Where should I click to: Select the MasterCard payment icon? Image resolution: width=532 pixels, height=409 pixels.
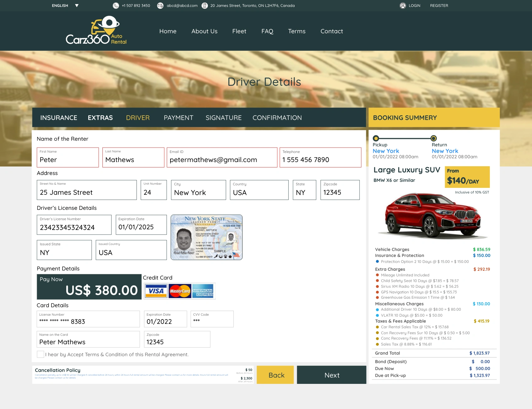coord(180,291)
